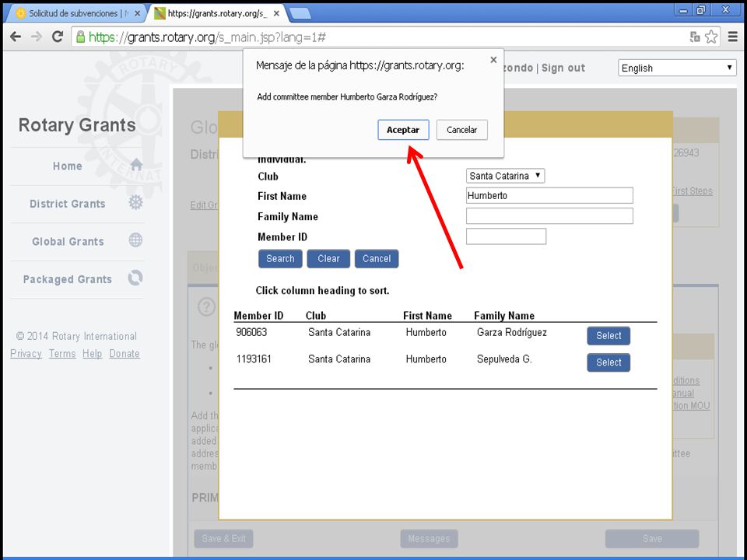
Task: Dismiss dialog with Cancelar button
Action: pyautogui.click(x=461, y=130)
